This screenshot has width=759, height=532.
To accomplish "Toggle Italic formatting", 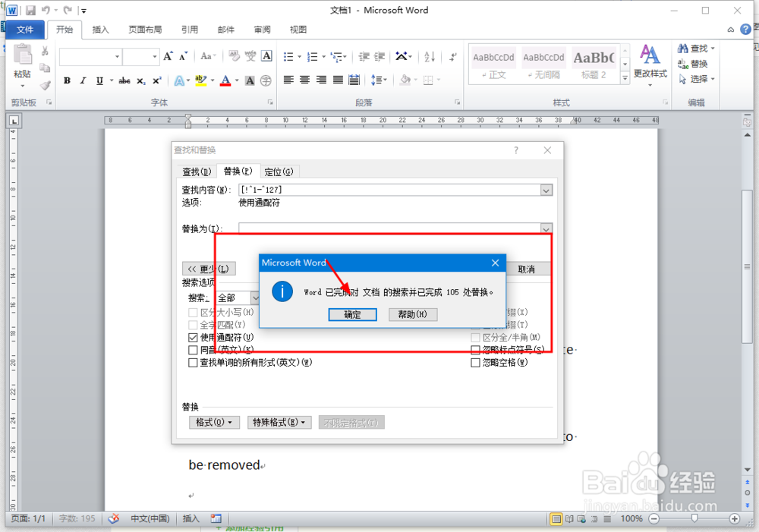I will click(83, 81).
